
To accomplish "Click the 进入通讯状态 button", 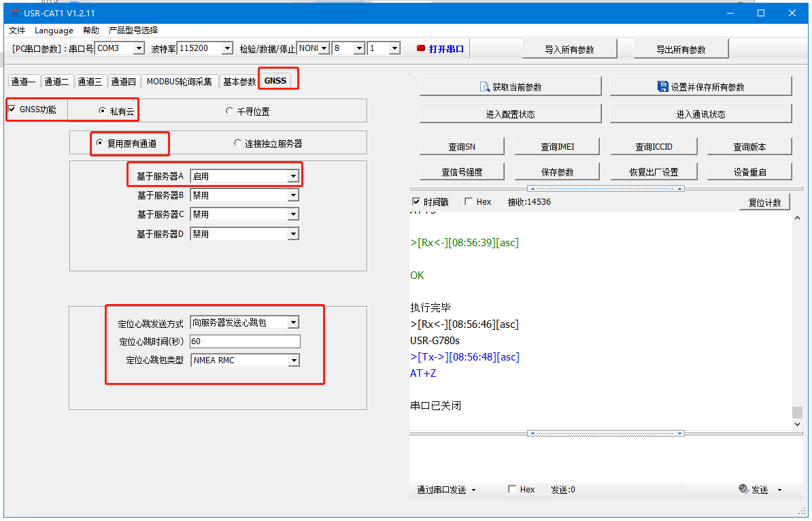I will 700,114.
